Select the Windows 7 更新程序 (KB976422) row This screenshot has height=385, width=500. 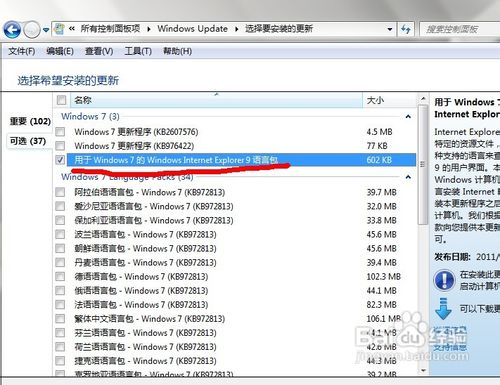click(235, 146)
